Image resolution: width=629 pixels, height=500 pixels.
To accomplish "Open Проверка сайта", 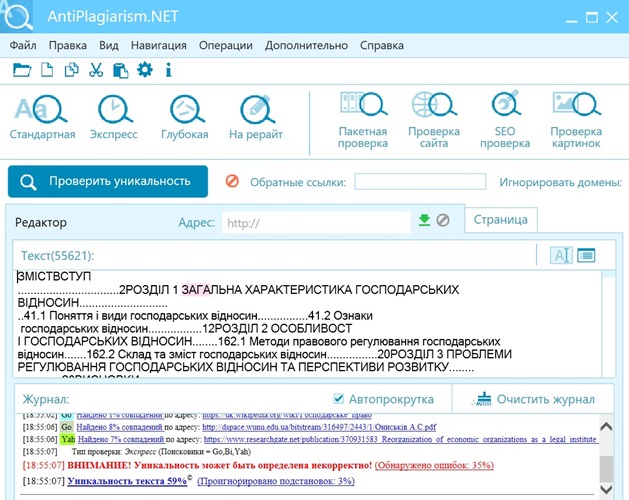I will [434, 120].
